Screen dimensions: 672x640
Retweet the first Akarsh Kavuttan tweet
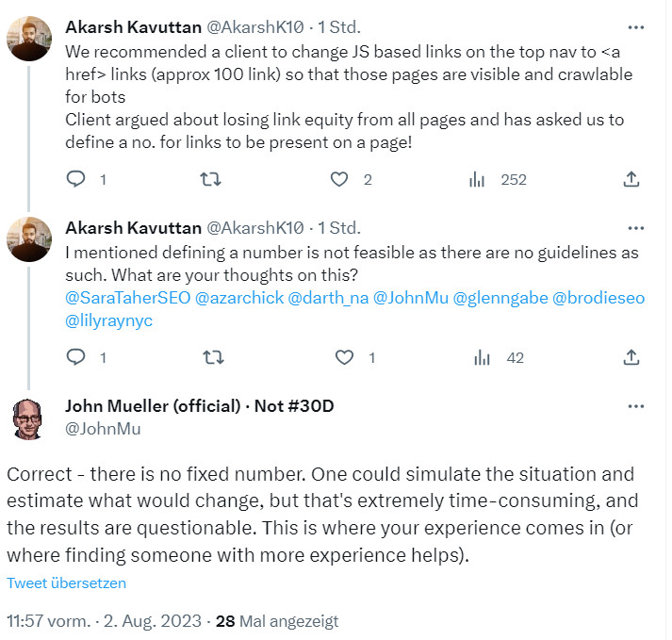pyautogui.click(x=212, y=179)
